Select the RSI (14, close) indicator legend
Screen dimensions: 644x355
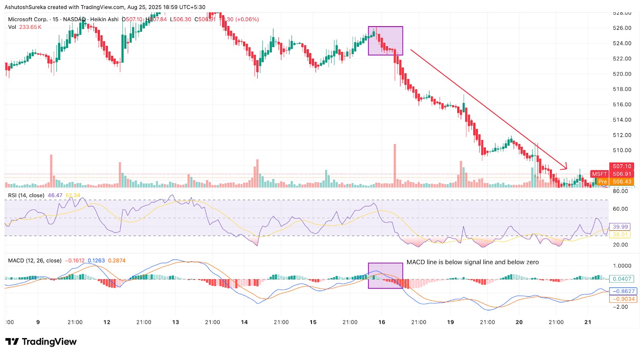[x=26, y=195]
